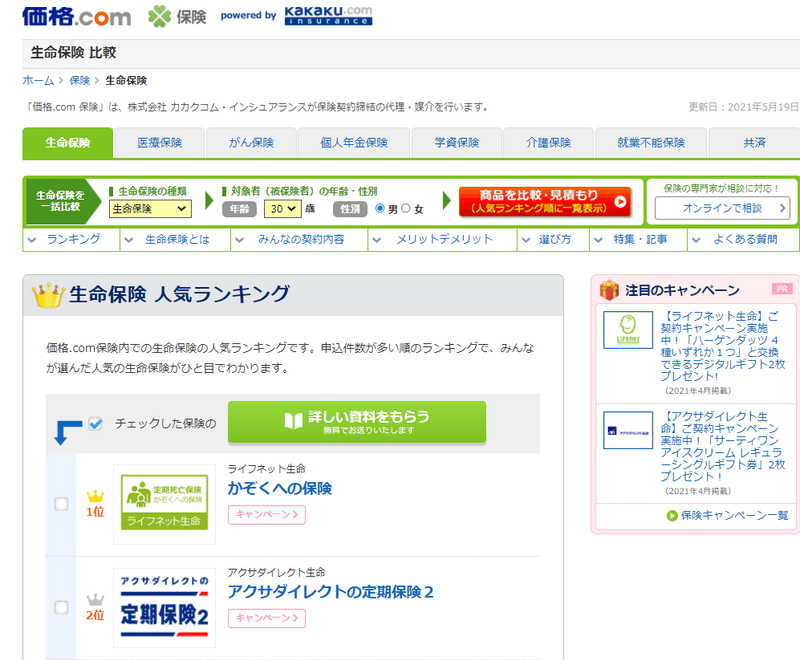Click the ライフネット生命 company name above かぞくへの保険
Viewport: 800px width, 660px height.
(x=266, y=468)
